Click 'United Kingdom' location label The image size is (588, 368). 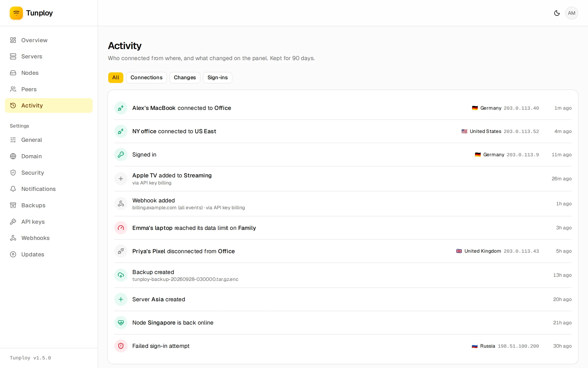point(483,251)
